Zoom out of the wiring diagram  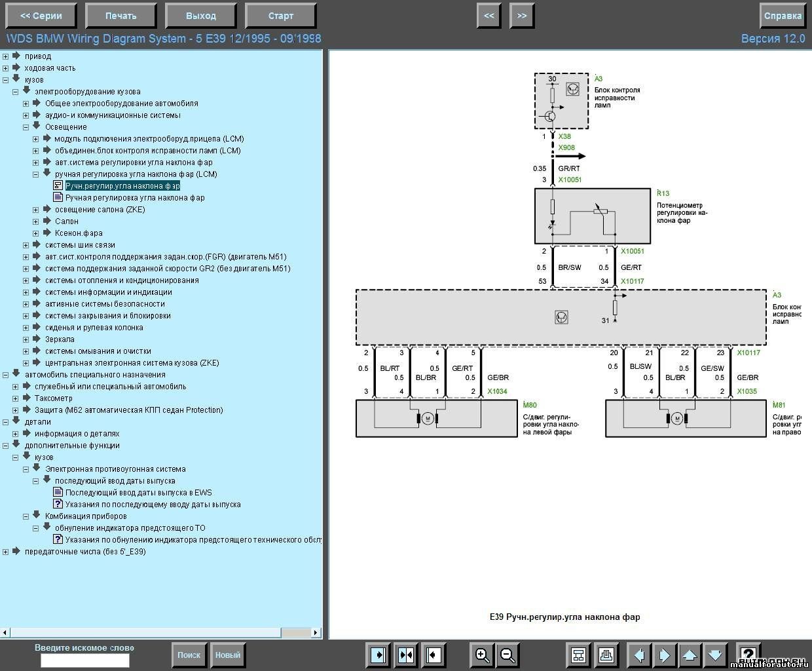click(x=507, y=655)
